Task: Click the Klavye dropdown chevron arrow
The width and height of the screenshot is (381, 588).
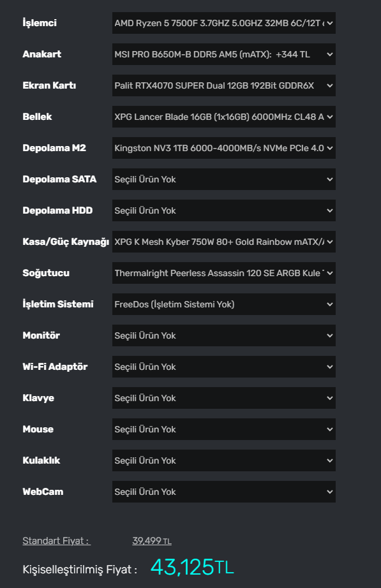Action: coord(329,398)
